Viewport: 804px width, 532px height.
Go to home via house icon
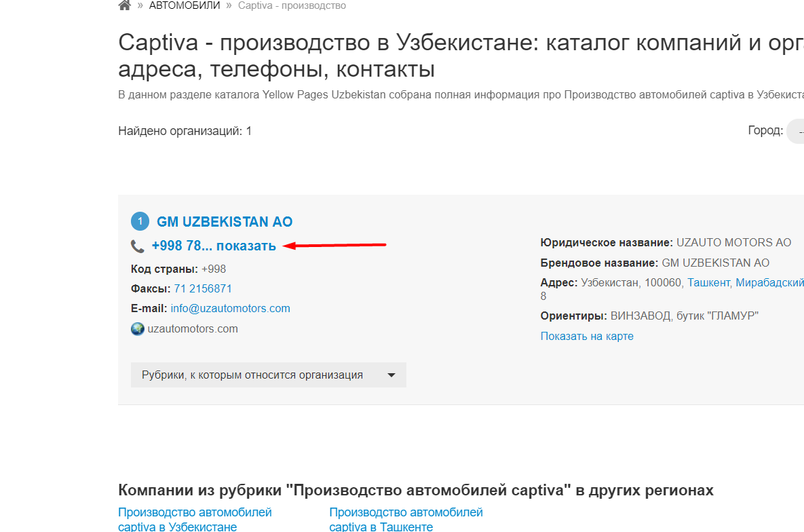point(125,5)
